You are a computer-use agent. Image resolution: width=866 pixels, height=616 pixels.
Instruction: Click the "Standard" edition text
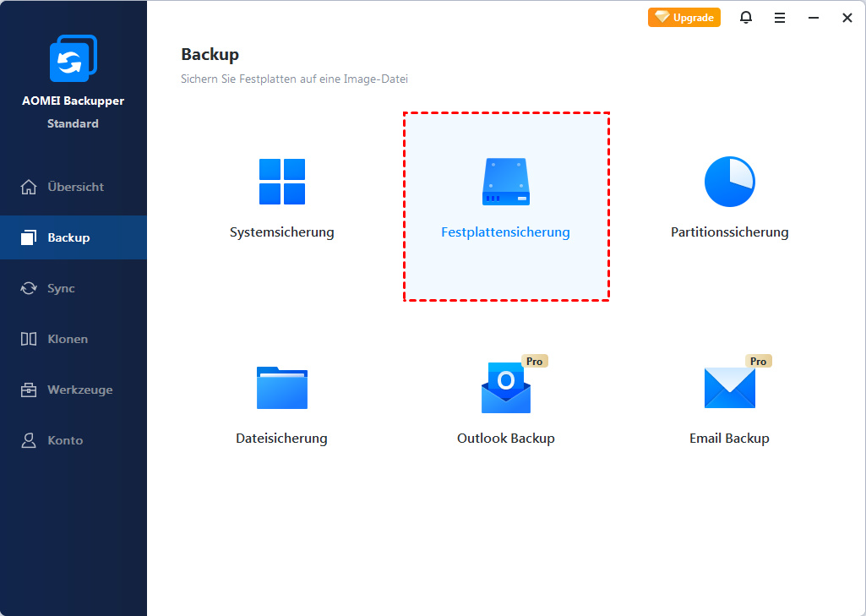(73, 123)
